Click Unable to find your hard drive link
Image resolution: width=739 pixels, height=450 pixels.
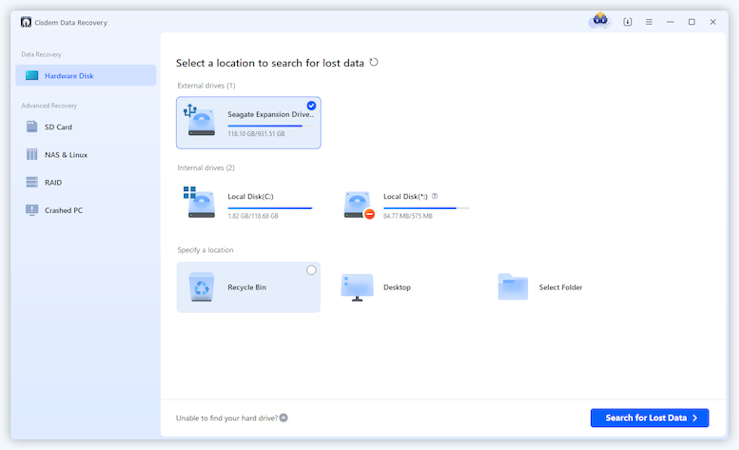click(227, 418)
